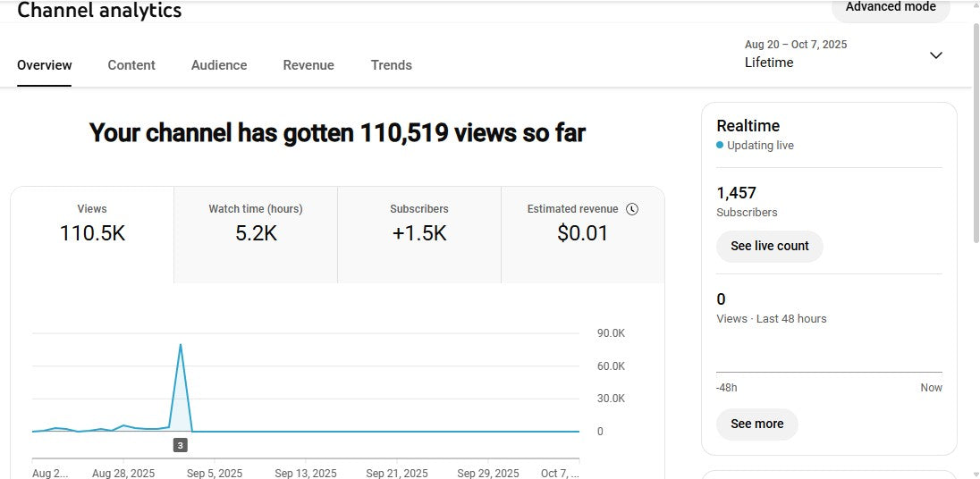Click the clock icon beside Estimated revenue
980x479 pixels.
pos(632,209)
